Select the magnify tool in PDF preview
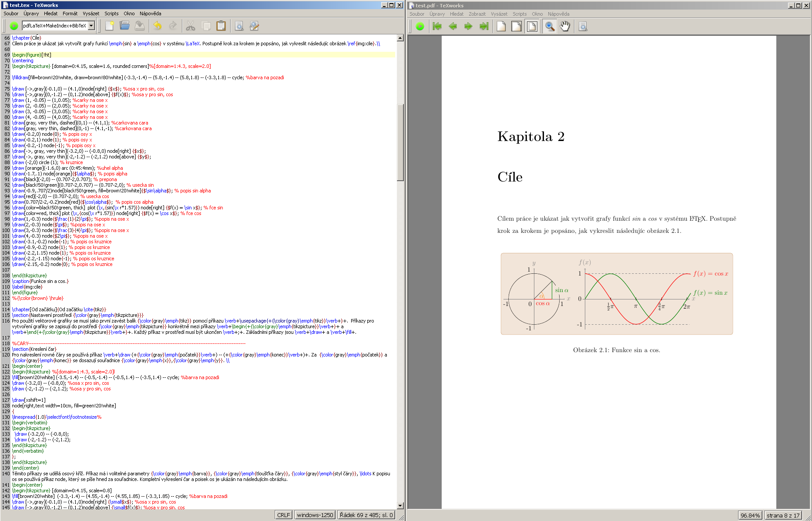The image size is (812, 521). pos(550,27)
